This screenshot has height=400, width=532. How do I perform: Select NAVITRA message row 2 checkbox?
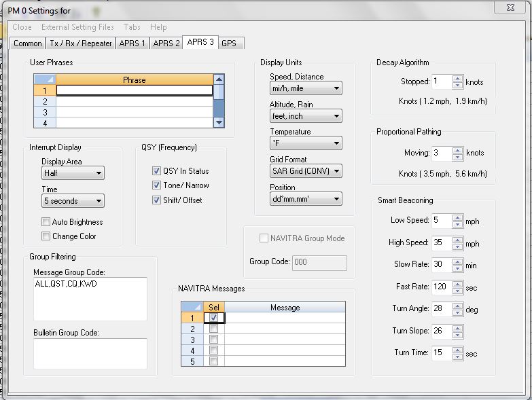point(214,329)
